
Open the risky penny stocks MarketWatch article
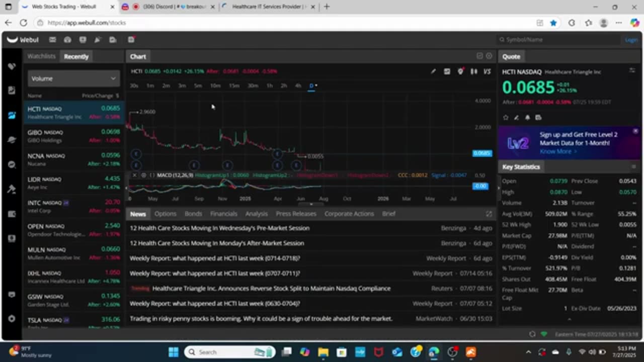pyautogui.click(x=261, y=318)
